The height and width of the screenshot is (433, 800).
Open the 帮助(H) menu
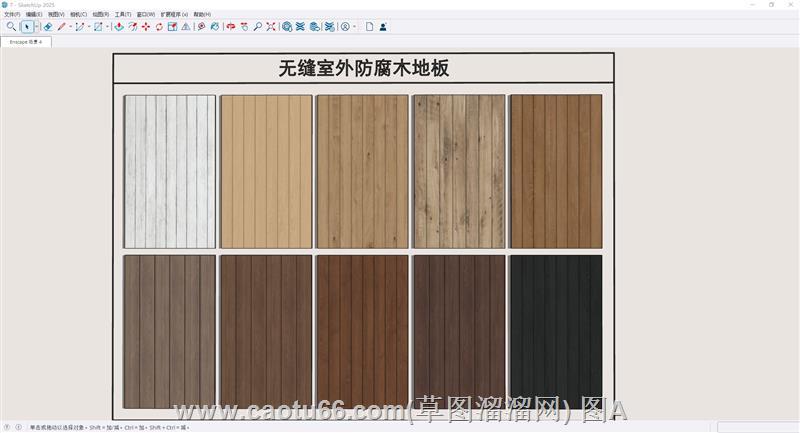pyautogui.click(x=202, y=14)
